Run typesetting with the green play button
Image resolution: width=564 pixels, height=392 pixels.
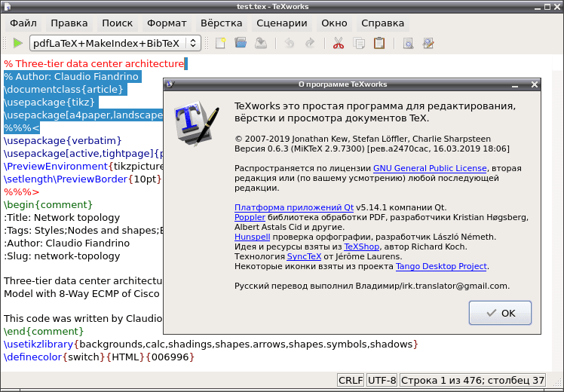point(17,43)
